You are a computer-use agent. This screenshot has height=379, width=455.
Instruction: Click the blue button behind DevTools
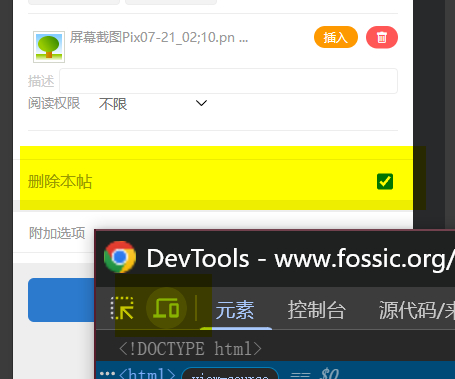click(61, 300)
